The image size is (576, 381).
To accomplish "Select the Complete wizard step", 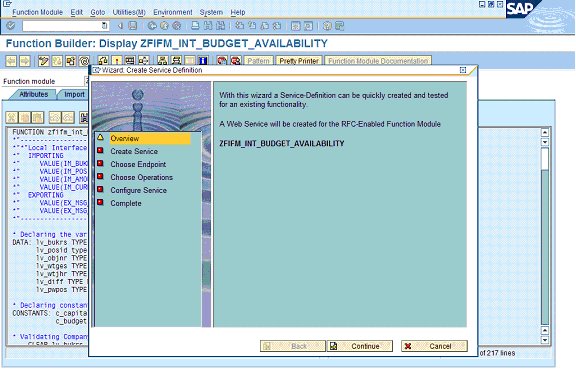I will 126,203.
